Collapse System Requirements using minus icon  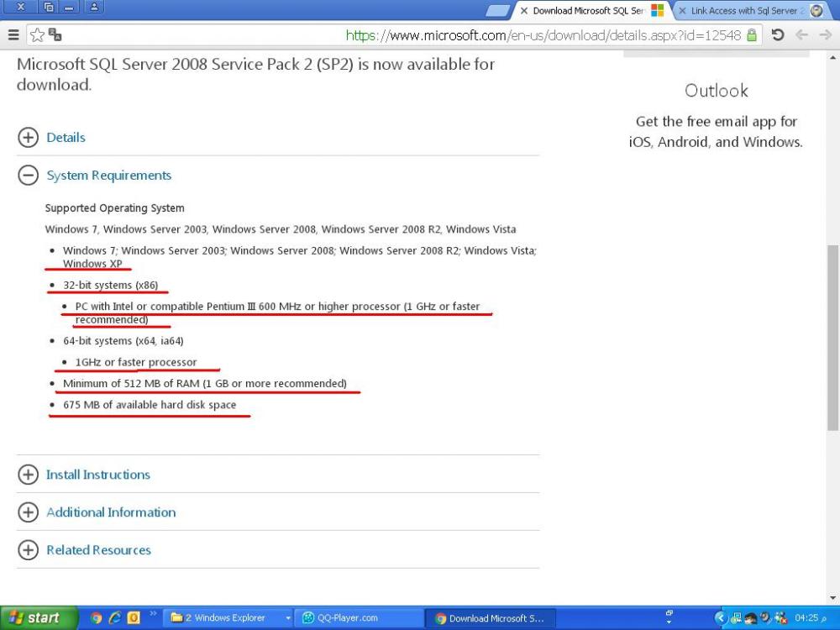coord(28,176)
